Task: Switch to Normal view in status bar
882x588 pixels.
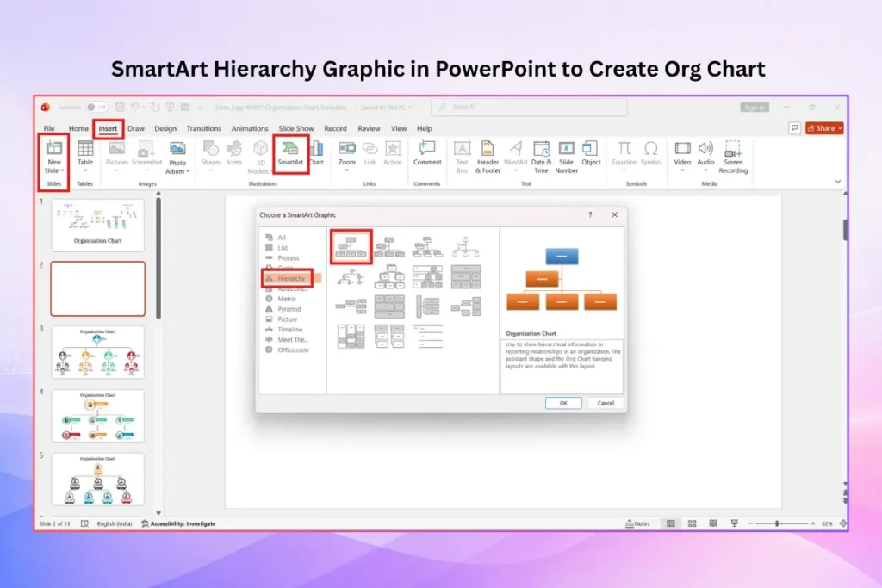Action: (670, 523)
